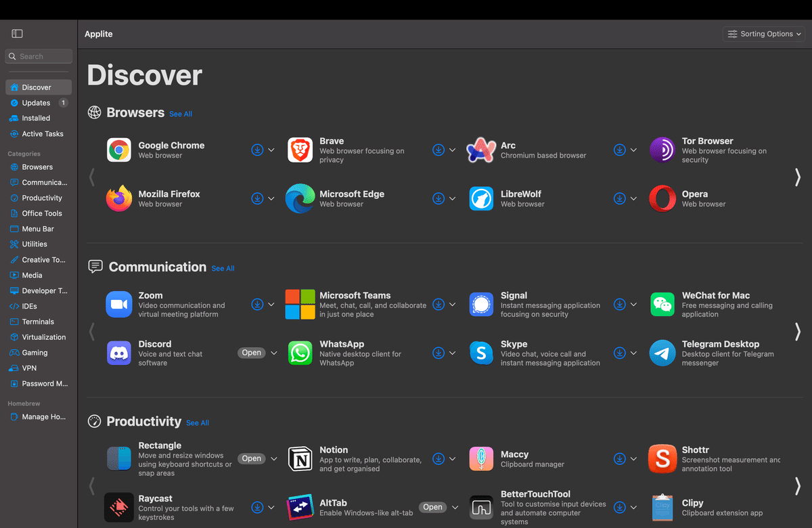Expand options chevron next to Rectangle Open button

(x=274, y=459)
